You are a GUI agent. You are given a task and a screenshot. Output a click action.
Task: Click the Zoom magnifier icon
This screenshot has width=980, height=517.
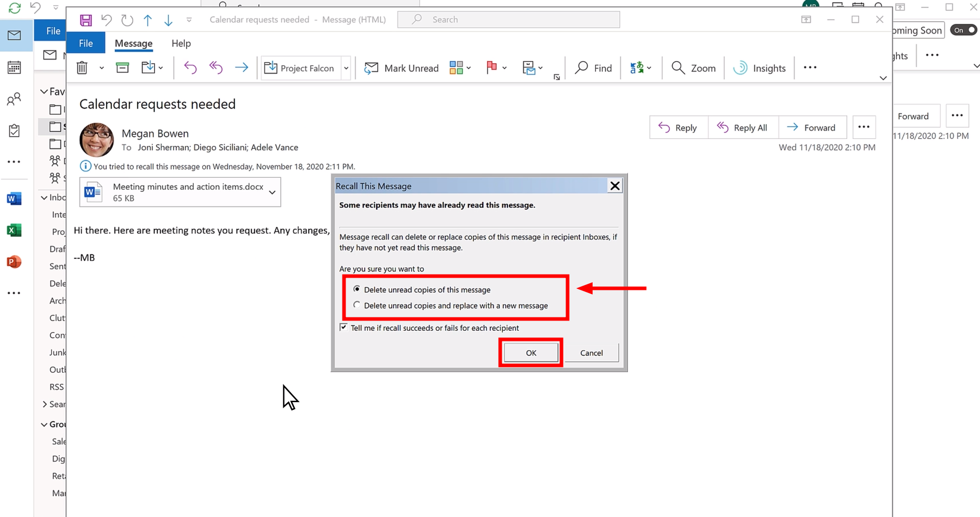coord(678,68)
